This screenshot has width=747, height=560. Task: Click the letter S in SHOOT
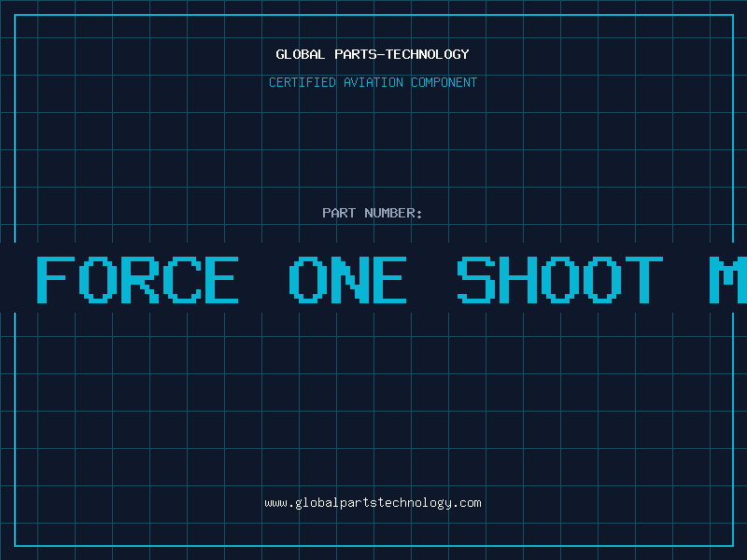click(476, 279)
